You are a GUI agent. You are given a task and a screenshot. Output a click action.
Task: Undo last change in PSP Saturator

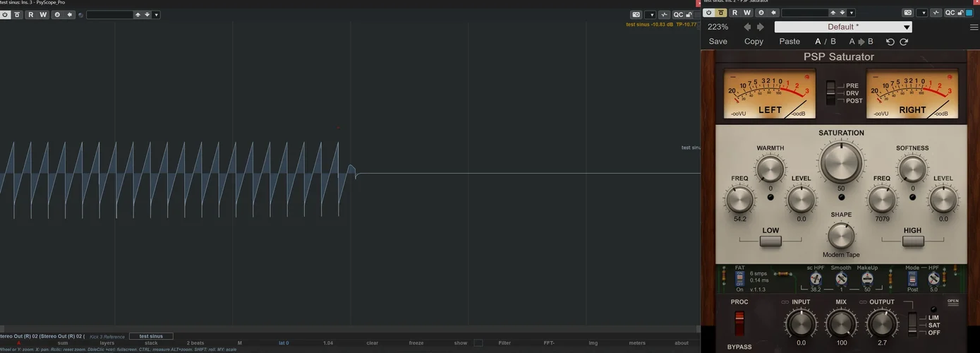pyautogui.click(x=890, y=42)
